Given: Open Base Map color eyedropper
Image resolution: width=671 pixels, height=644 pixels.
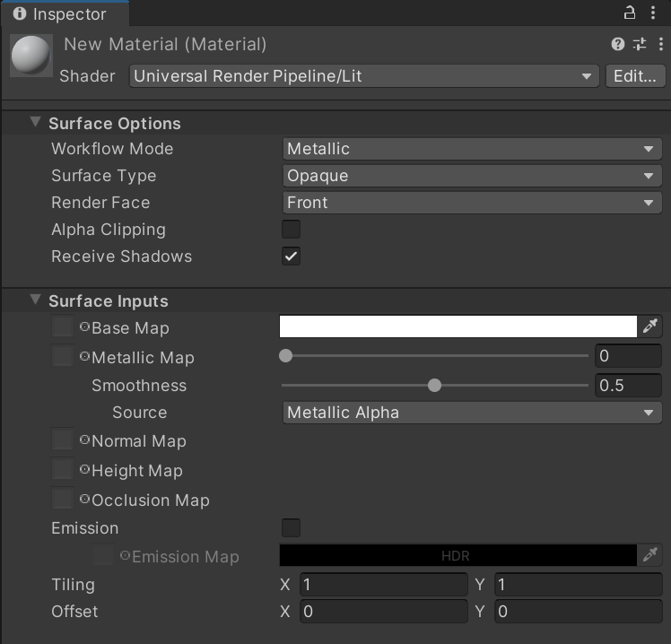Looking at the screenshot, I should click(x=650, y=326).
